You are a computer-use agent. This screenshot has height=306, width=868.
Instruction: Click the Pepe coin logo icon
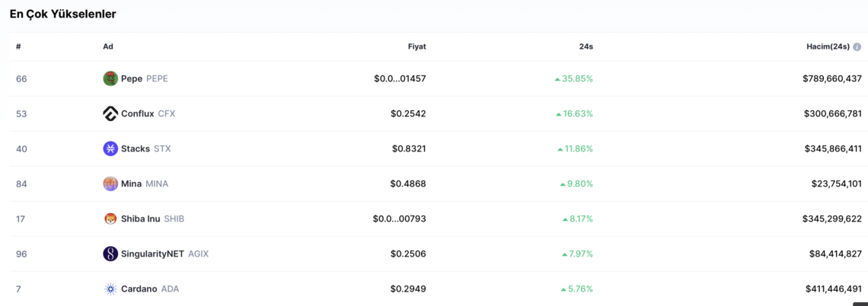(110, 78)
